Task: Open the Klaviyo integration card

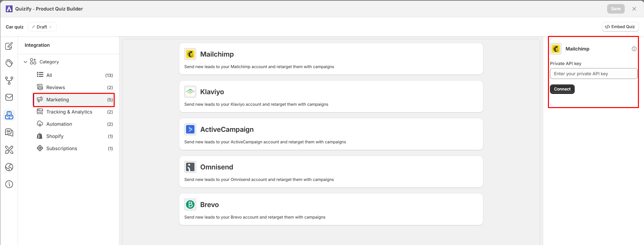Action: 331,97
